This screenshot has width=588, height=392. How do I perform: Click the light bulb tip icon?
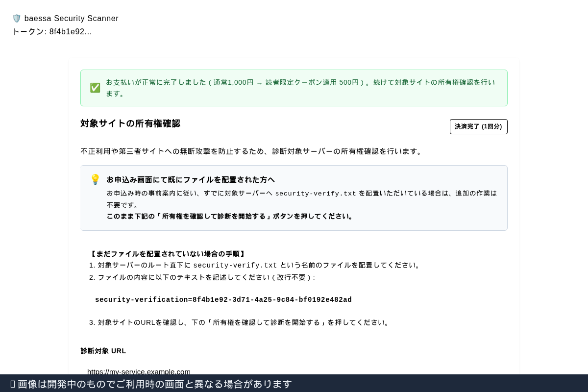95,179
